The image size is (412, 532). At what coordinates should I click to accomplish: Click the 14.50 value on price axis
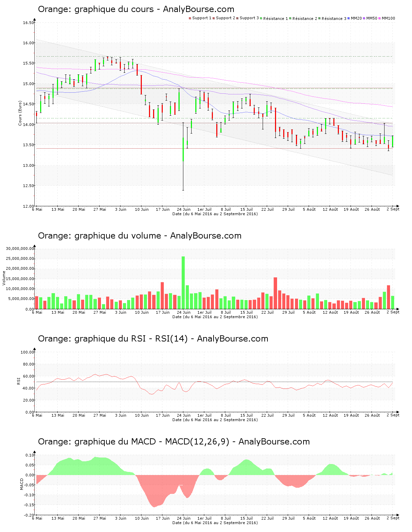coord(28,104)
